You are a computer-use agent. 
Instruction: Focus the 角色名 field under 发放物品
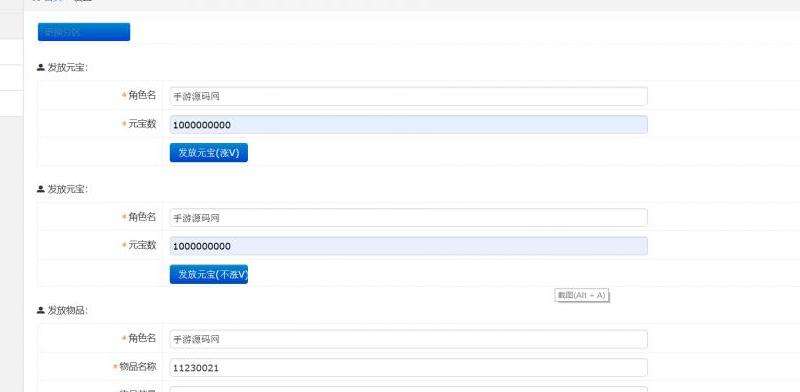[408, 339]
